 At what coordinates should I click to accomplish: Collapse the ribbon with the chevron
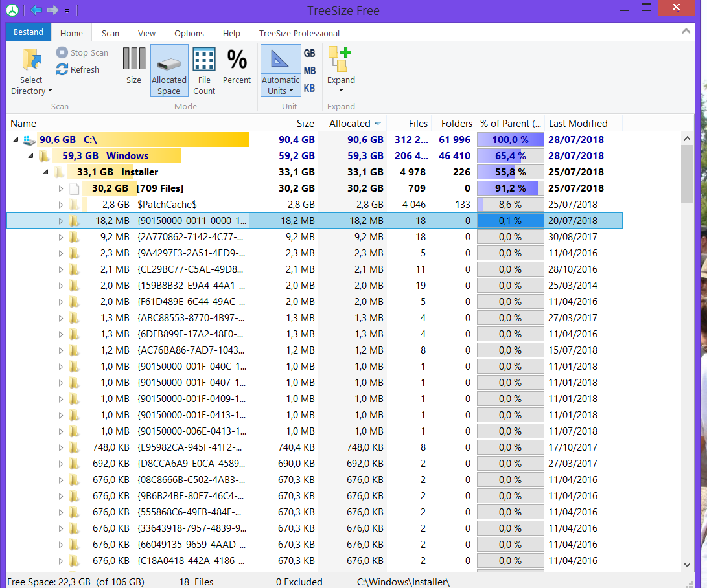click(x=686, y=32)
